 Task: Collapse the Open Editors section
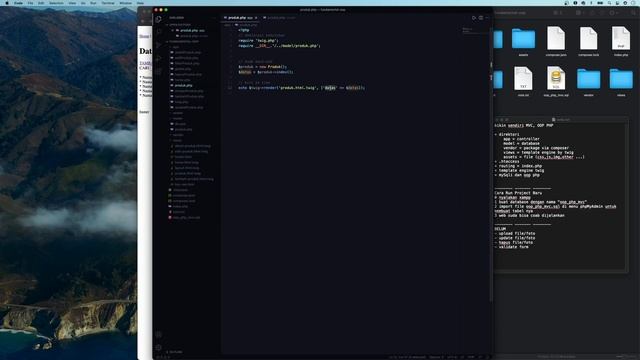coord(180,24)
